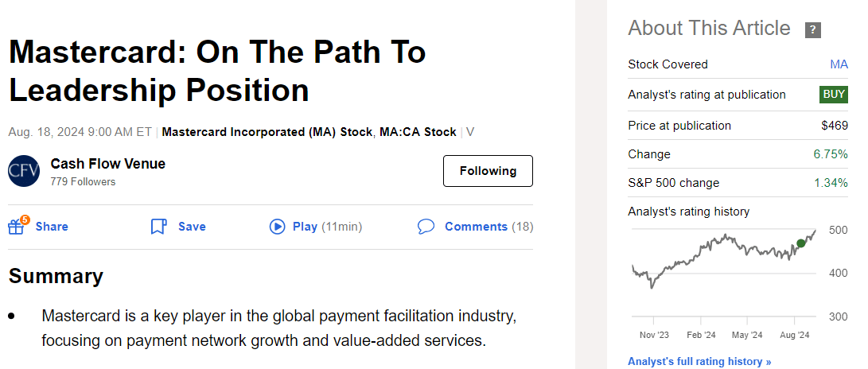868x369 pixels.
Task: Click the question mark help icon
Action: [x=812, y=30]
